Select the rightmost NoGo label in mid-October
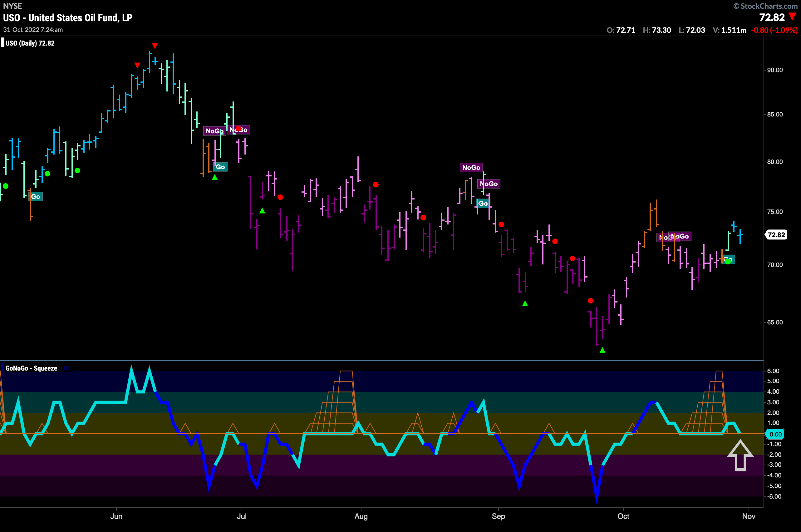Viewport: 801px width, 532px height. point(680,236)
